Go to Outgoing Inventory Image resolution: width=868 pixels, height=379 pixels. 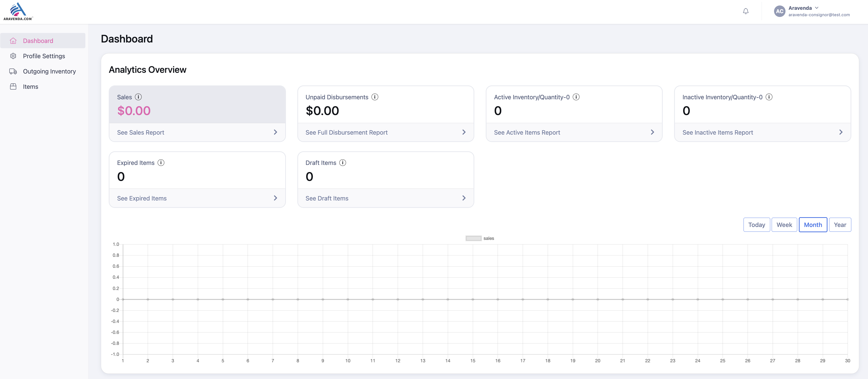tap(43, 71)
